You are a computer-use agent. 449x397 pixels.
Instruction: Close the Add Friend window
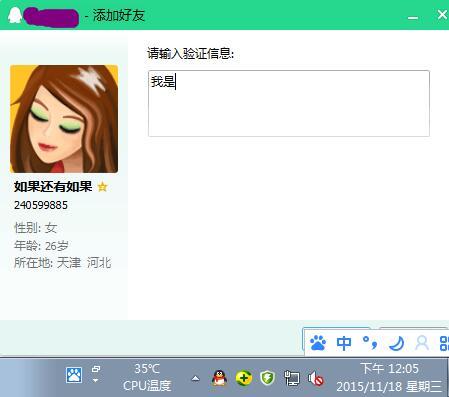pos(442,15)
